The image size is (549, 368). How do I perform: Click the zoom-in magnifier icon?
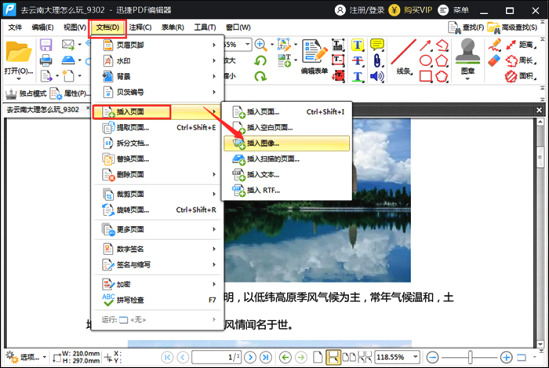click(x=260, y=44)
